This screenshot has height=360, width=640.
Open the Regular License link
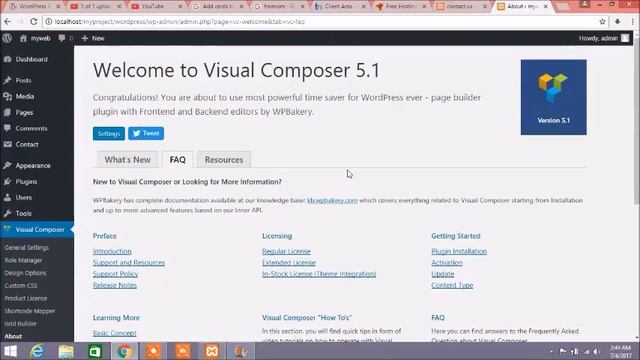287,251
